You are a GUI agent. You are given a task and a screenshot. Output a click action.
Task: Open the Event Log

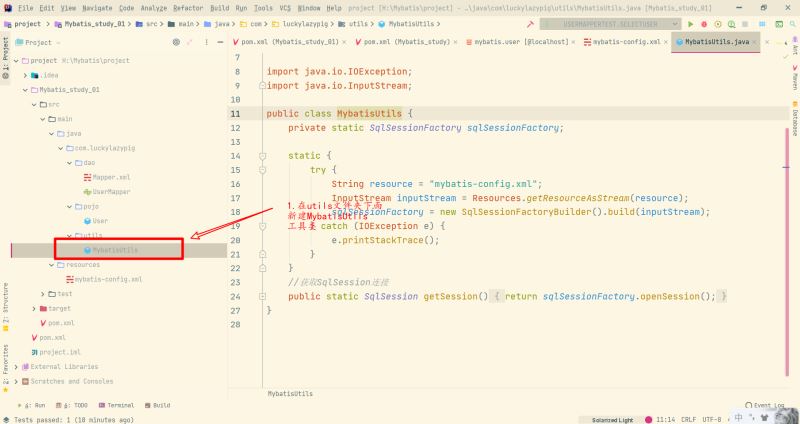[765, 405]
